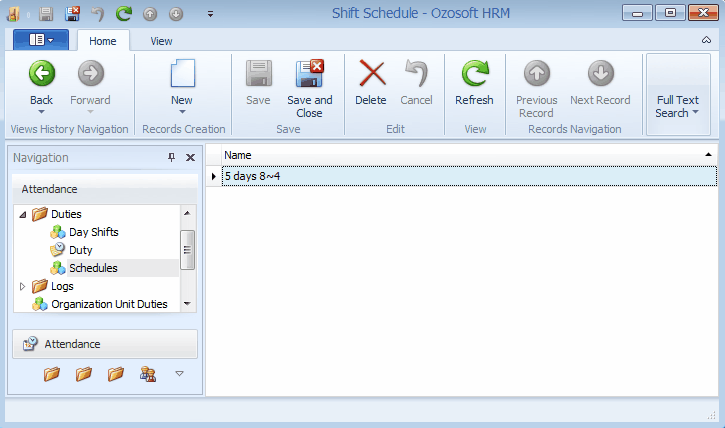Select the '5 days 8~4' schedule row

[469, 176]
